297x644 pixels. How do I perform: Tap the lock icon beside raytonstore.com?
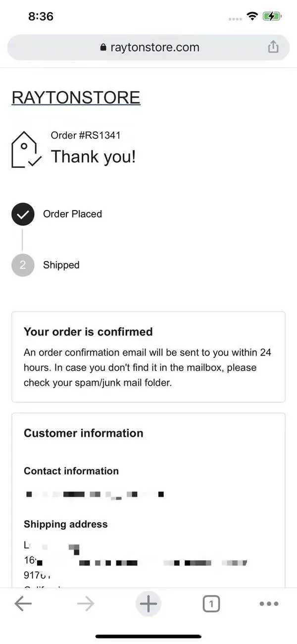[x=103, y=48]
